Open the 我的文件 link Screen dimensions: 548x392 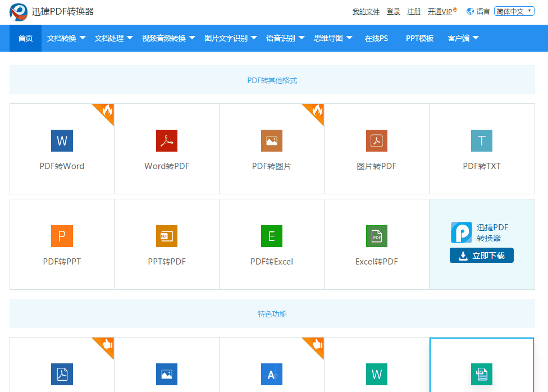[x=366, y=12]
